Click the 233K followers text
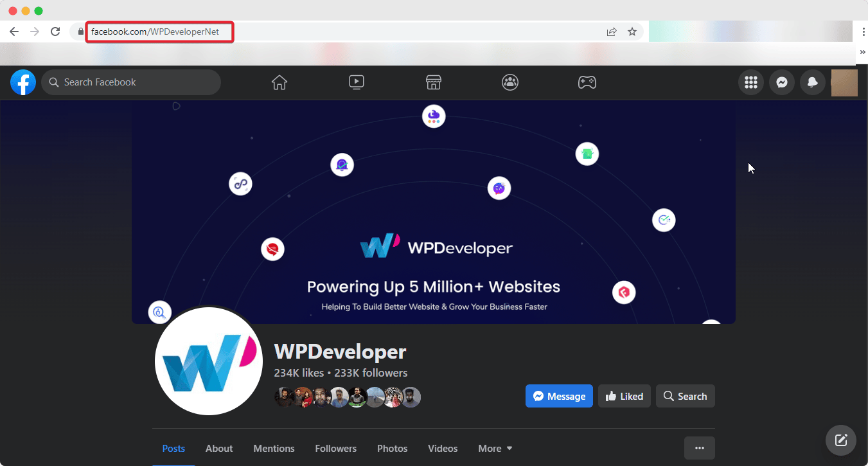The image size is (868, 466). (x=371, y=373)
